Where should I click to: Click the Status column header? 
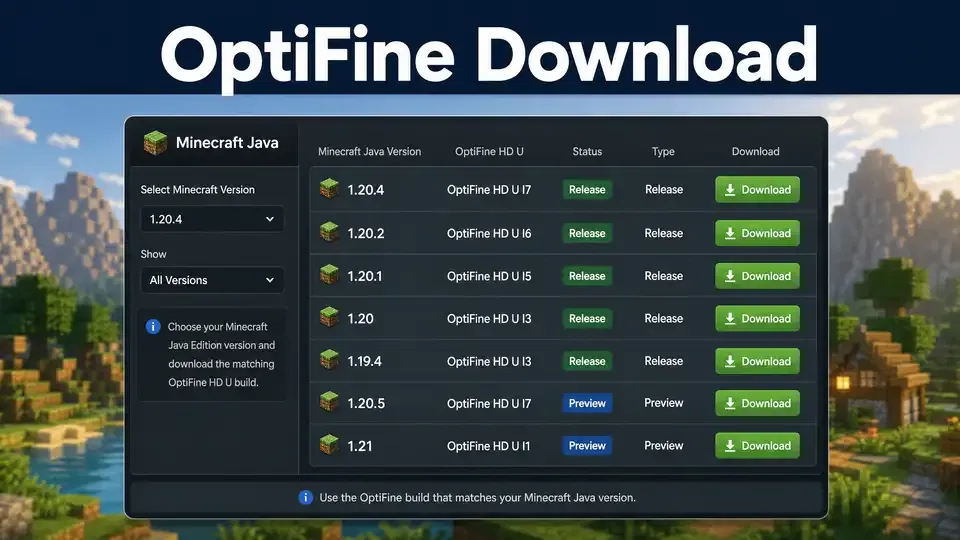pyautogui.click(x=587, y=151)
